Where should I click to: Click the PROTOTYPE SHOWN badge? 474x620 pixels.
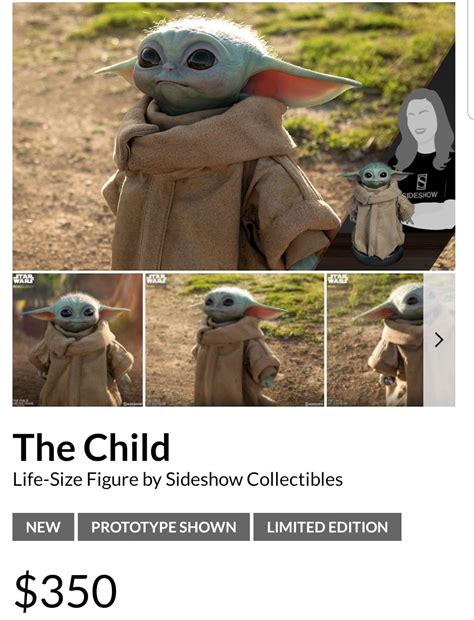[164, 527]
